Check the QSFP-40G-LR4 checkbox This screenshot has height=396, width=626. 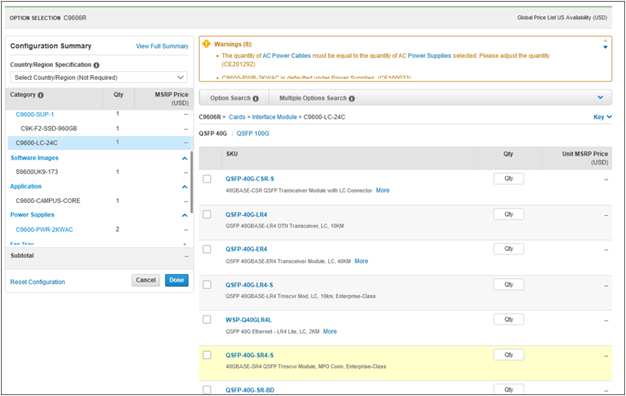(x=207, y=214)
